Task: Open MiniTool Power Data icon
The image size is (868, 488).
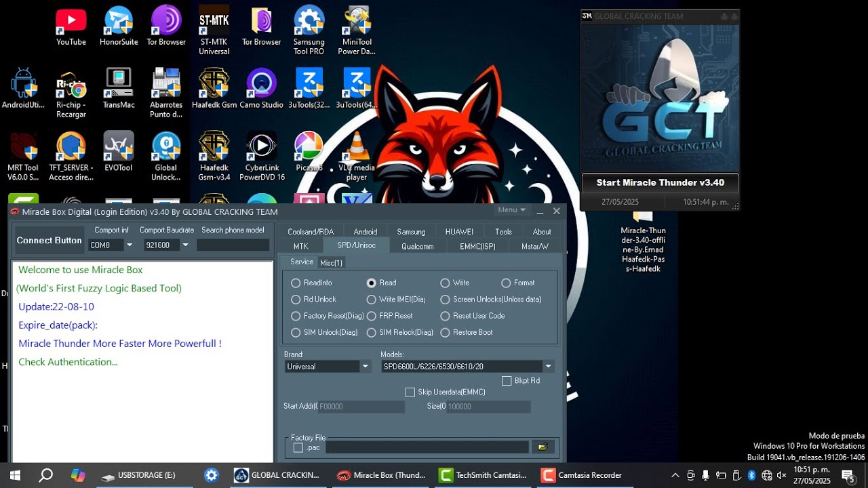Action: point(357,30)
